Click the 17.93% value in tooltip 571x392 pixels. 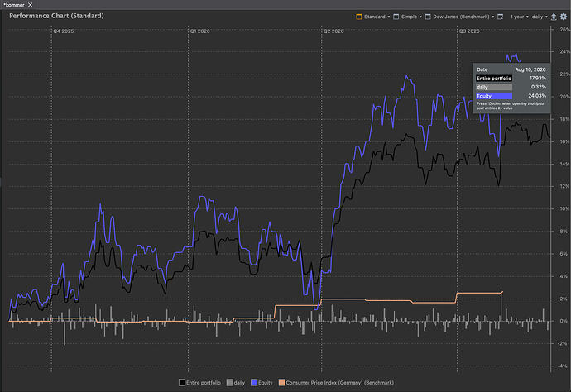(538, 79)
